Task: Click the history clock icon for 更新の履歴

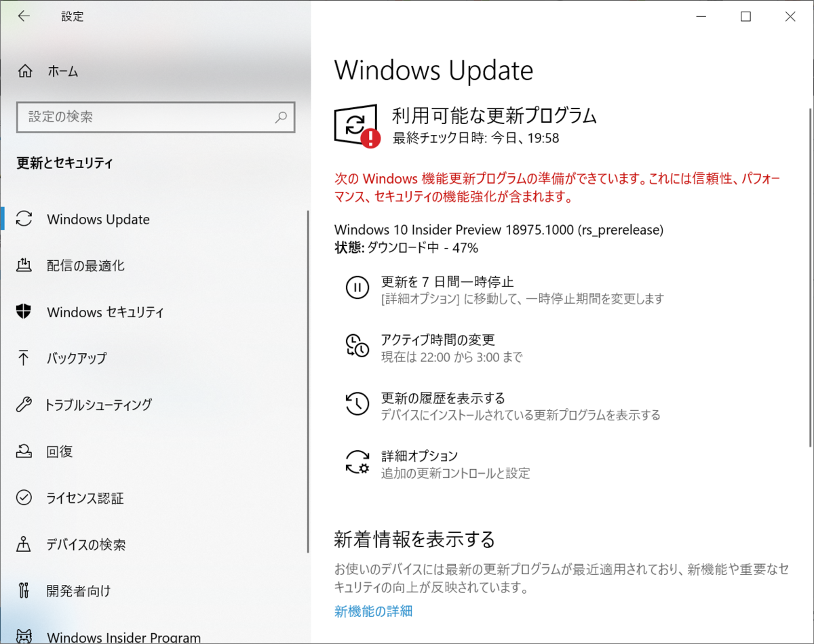Action: coord(357,405)
